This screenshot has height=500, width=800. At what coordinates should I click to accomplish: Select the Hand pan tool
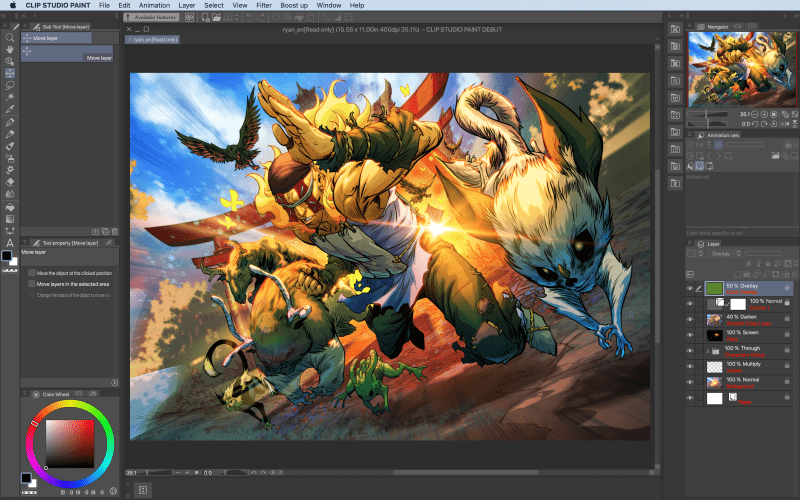click(10, 50)
